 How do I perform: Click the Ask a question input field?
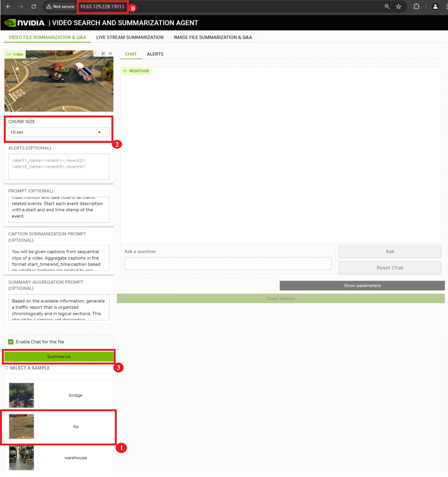[x=228, y=263]
